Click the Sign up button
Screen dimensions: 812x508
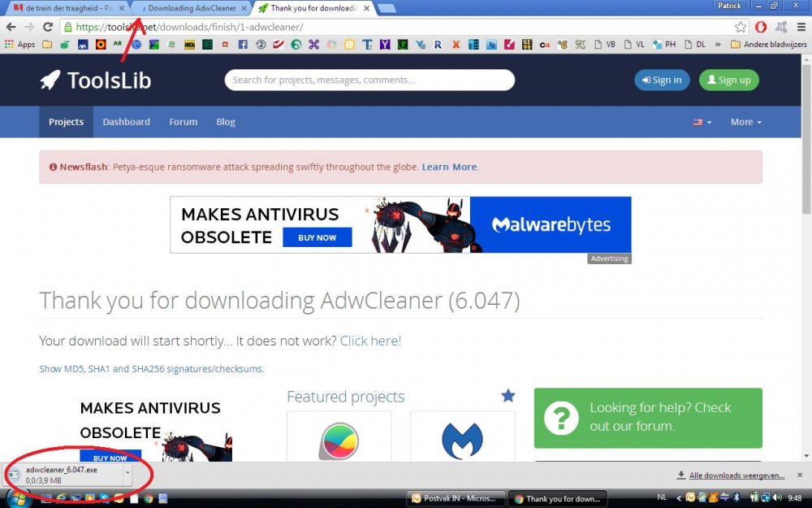[728, 80]
